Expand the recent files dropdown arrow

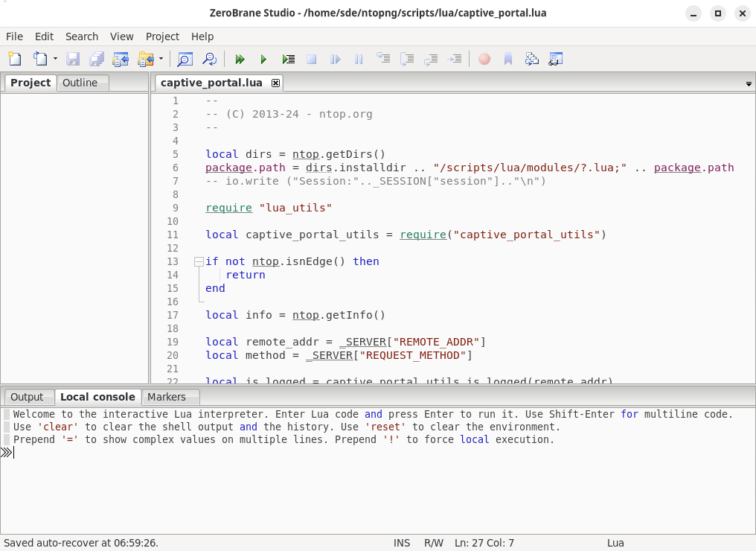(55, 59)
